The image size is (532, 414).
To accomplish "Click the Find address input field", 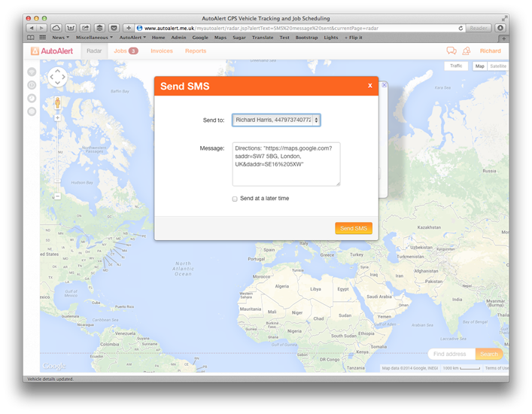I will click(x=452, y=354).
